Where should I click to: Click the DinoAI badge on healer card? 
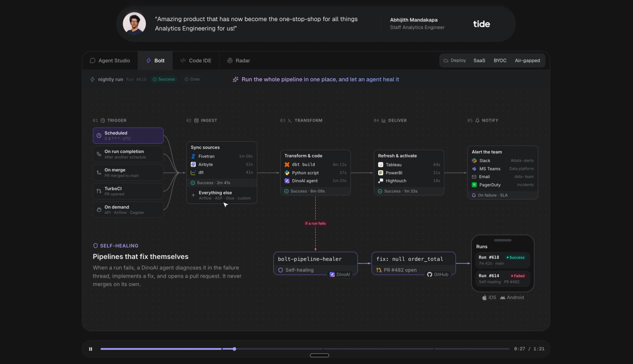tap(340, 275)
